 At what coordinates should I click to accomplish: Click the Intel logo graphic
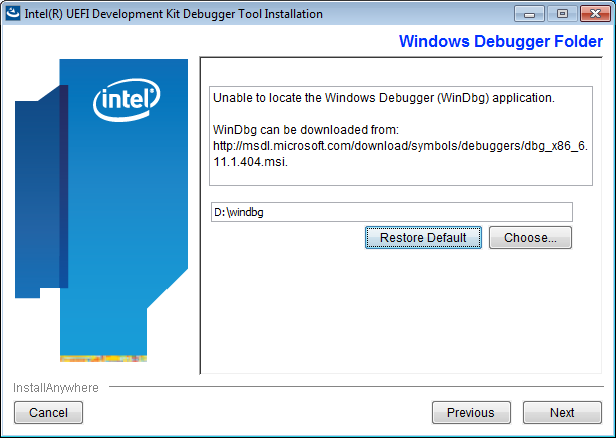point(126,99)
